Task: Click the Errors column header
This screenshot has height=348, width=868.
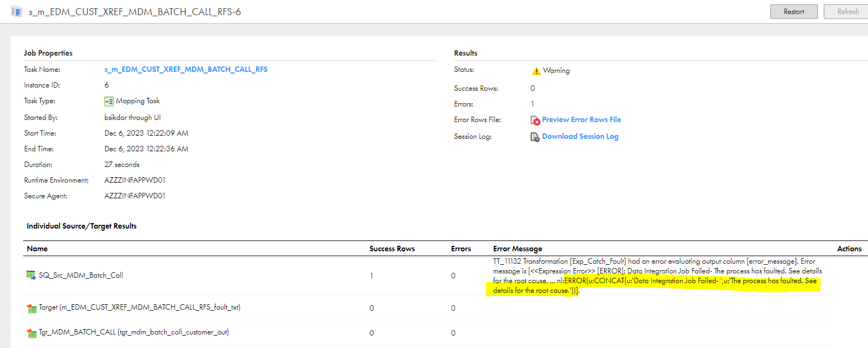Action: coord(461,249)
